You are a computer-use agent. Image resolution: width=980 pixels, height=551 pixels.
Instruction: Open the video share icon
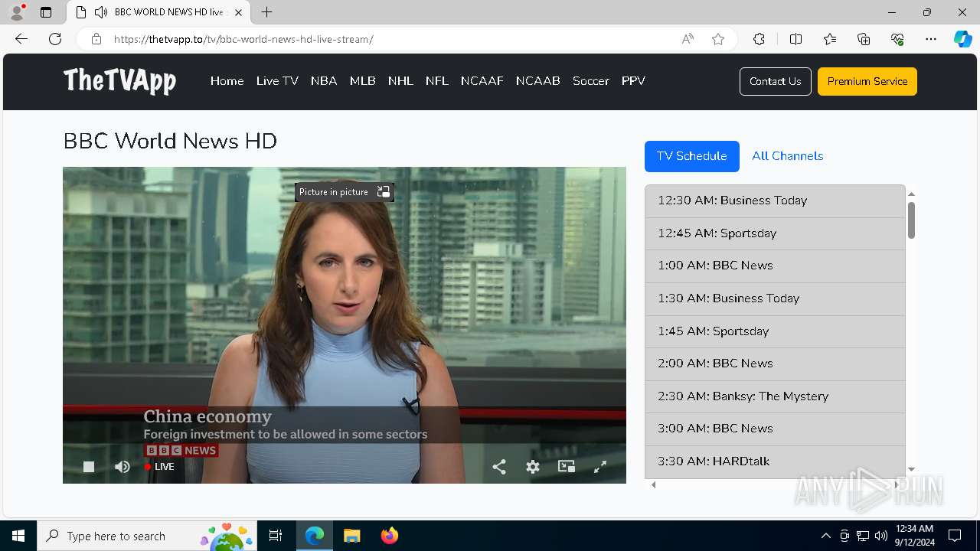click(x=499, y=467)
